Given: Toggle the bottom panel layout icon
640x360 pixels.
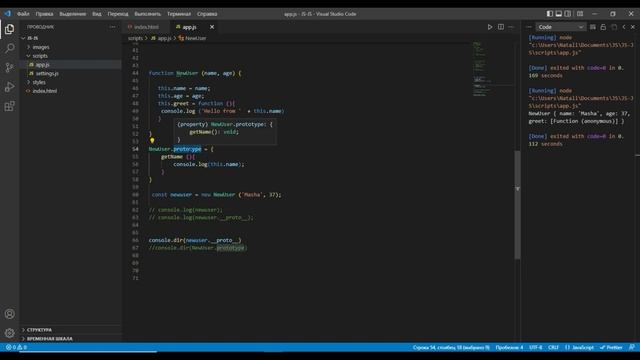Looking at the screenshot, I should pos(559,14).
